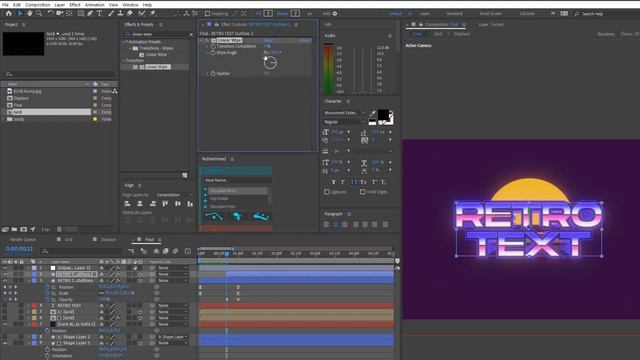640x360 pixels.
Task: Collapse Transitions - Wipes folder
Action: (131, 48)
